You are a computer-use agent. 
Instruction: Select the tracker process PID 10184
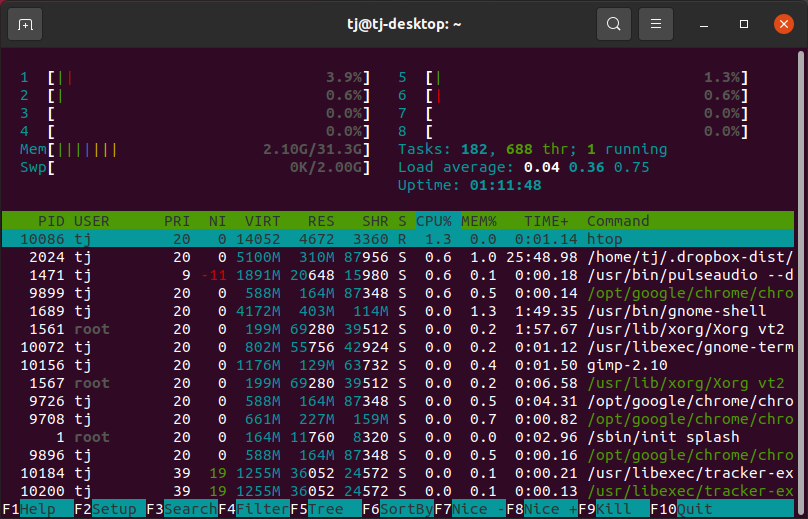point(398,473)
